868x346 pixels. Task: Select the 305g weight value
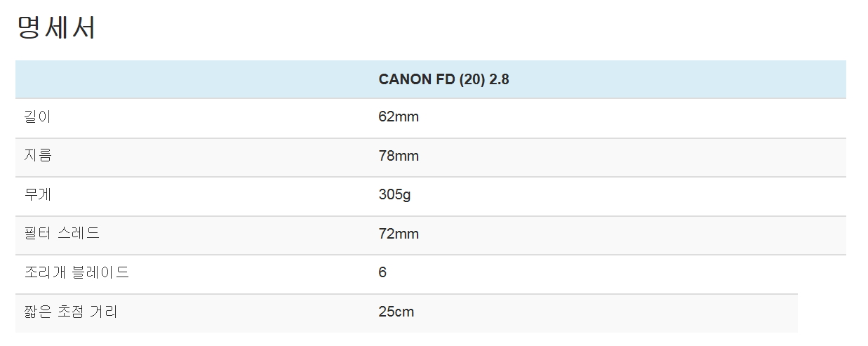coord(394,194)
